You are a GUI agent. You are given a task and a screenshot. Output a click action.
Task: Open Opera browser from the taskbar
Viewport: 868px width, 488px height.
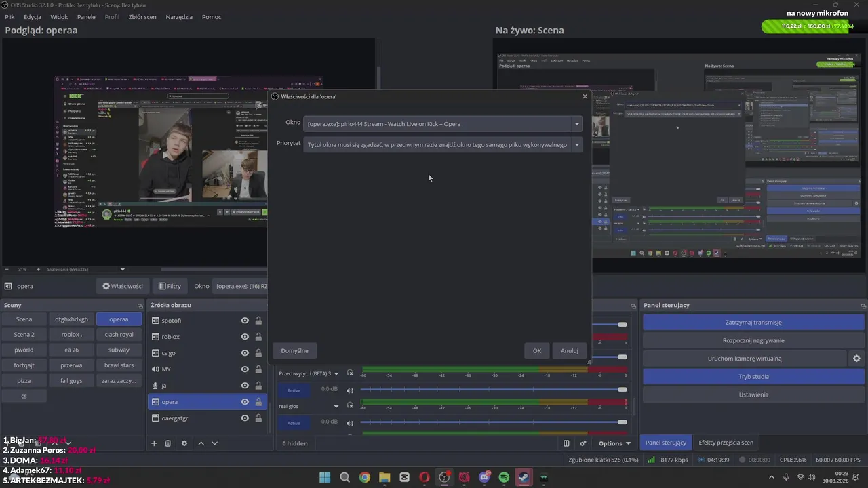coord(425,477)
